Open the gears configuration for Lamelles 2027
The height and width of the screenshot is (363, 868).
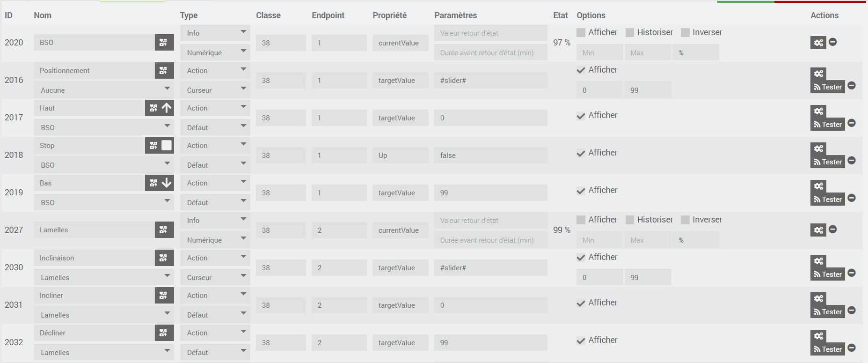(818, 230)
